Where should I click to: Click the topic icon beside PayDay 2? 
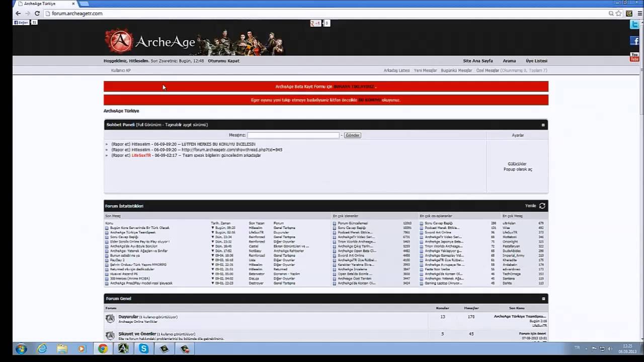[107, 260]
